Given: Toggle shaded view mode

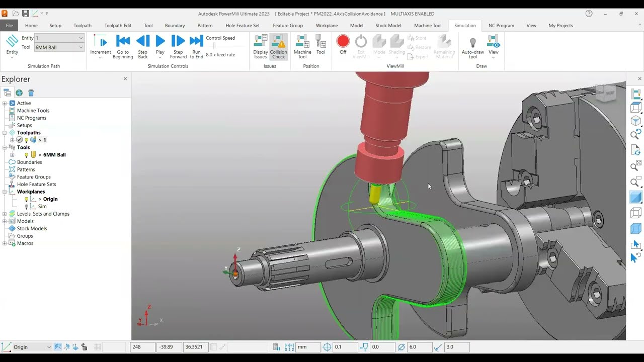Looking at the screenshot, I should click(x=636, y=197).
